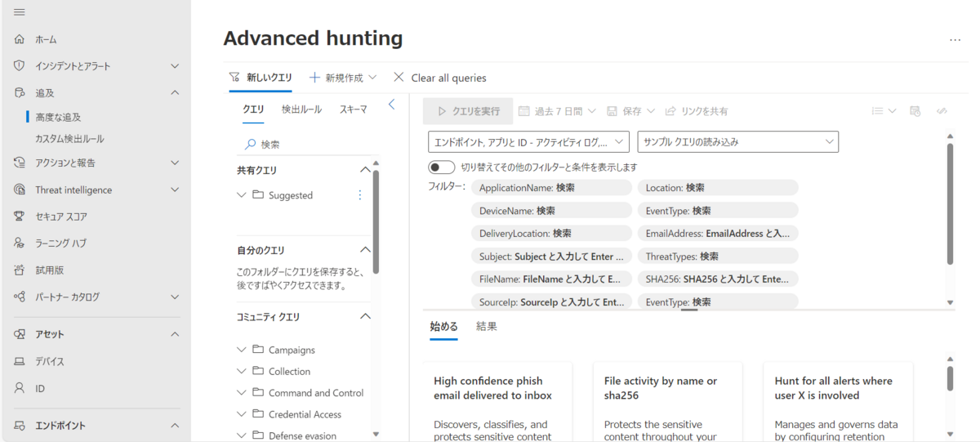Expand the Campaigns folder
Image resolution: width=980 pixels, height=442 pixels.
tap(241, 350)
